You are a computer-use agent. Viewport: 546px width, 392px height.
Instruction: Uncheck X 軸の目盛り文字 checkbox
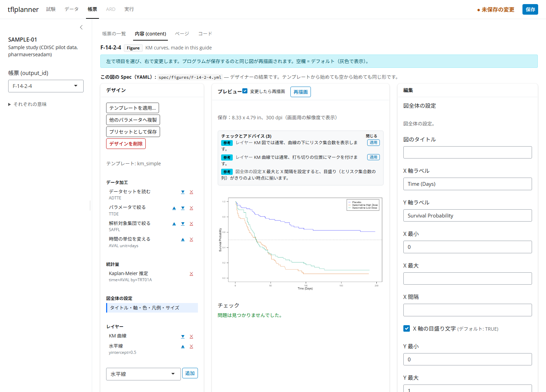406,329
